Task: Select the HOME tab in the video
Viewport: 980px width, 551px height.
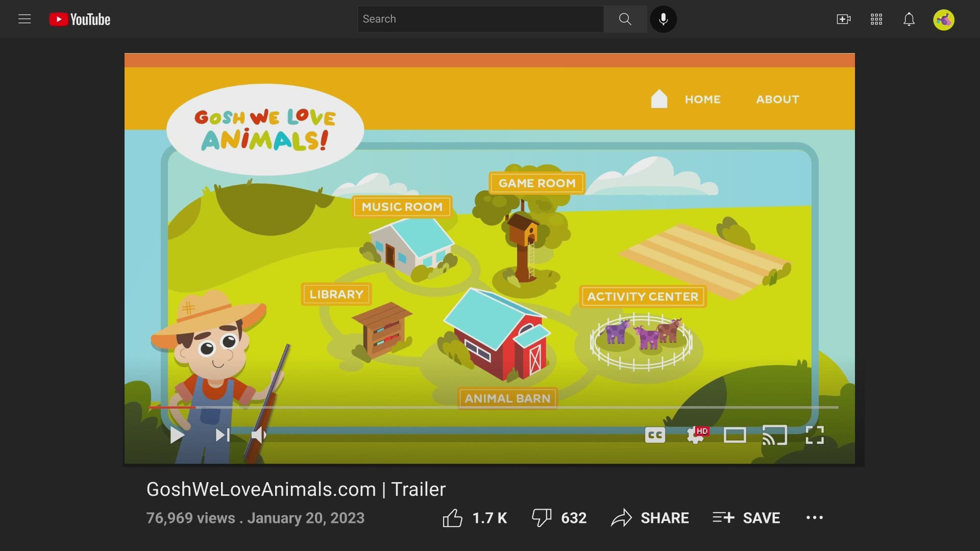Action: (x=702, y=99)
